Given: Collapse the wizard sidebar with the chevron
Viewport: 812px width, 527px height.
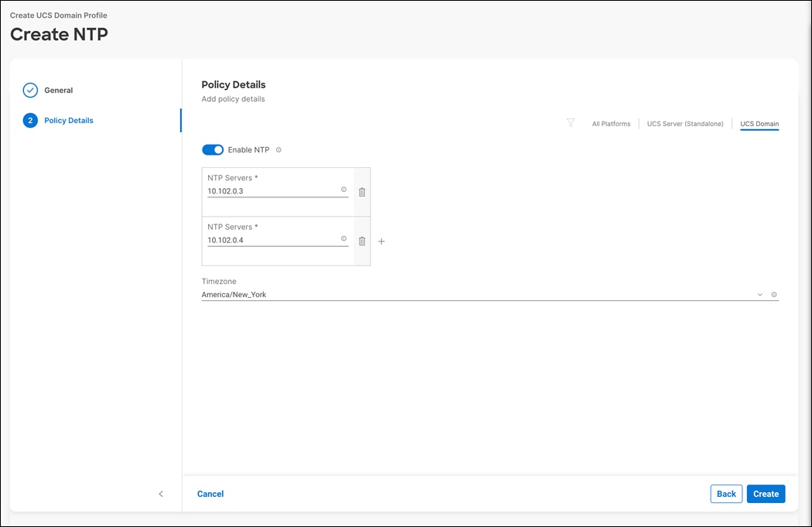Looking at the screenshot, I should tap(161, 493).
